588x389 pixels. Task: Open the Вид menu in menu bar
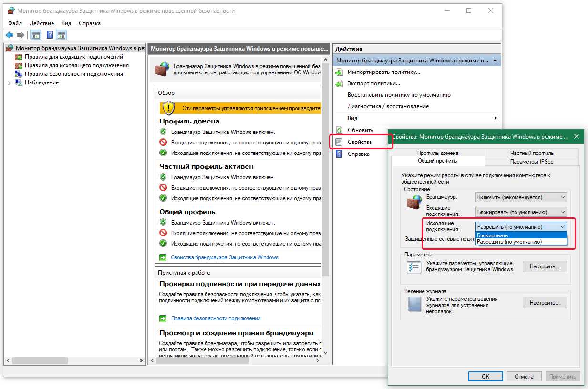[x=66, y=23]
